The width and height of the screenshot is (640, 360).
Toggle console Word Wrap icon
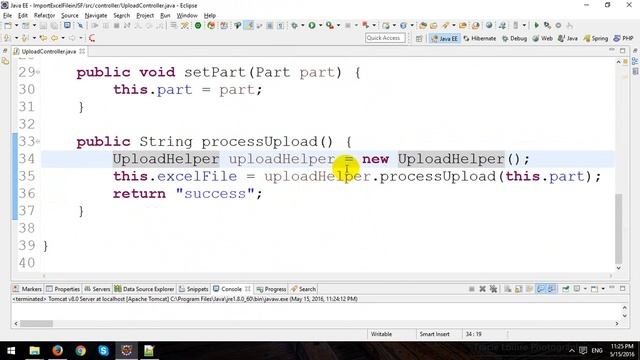pos(529,289)
